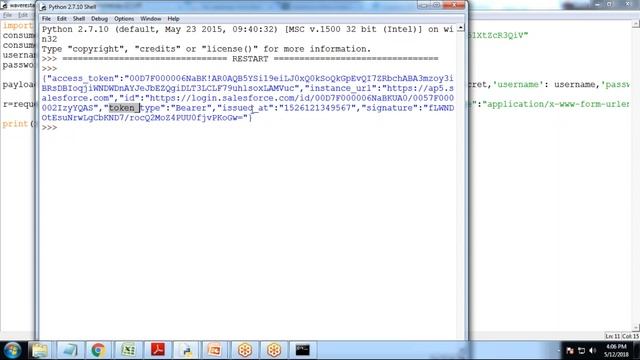Open the Options menu
Screen dimensions: 640x360
pos(124,19)
